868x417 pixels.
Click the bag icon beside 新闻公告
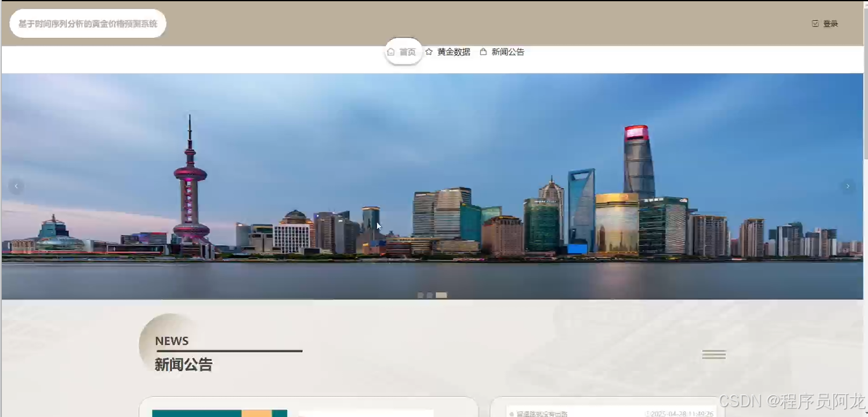483,52
